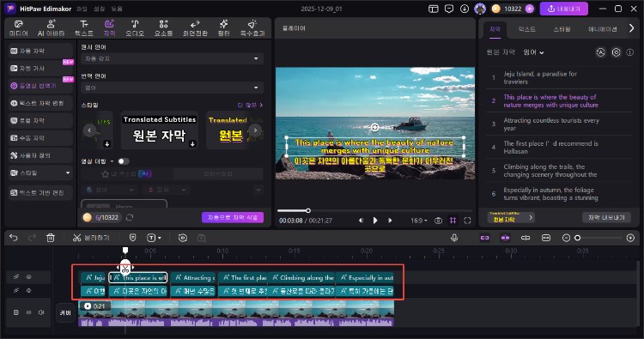Open the feedback message icon in title bar

pos(449,9)
